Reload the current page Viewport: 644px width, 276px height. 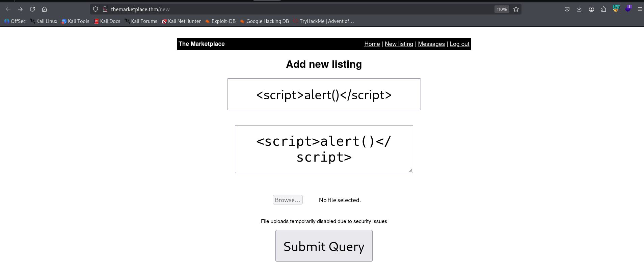32,9
